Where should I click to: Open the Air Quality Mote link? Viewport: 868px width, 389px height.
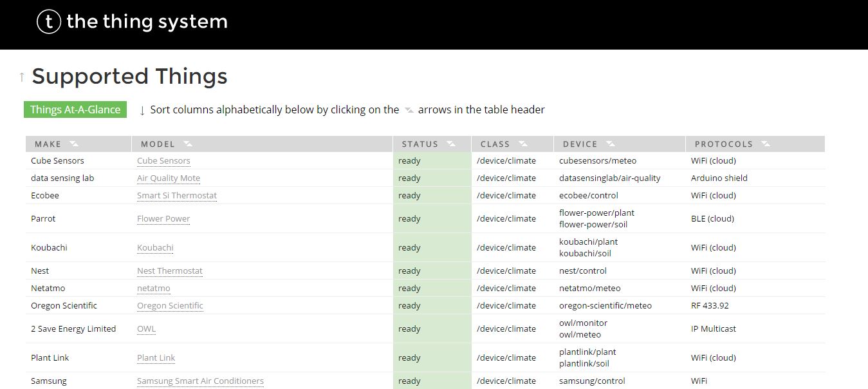pyautogui.click(x=169, y=178)
